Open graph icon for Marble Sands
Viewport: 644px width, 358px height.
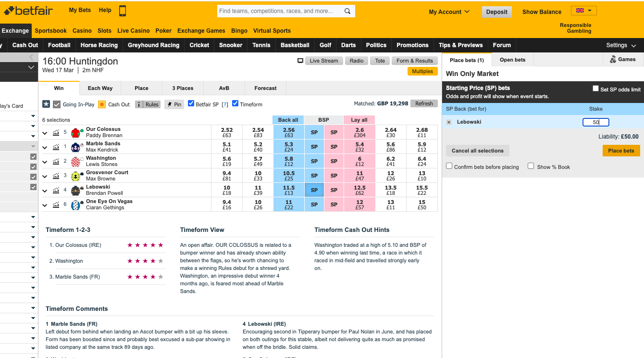56,147
